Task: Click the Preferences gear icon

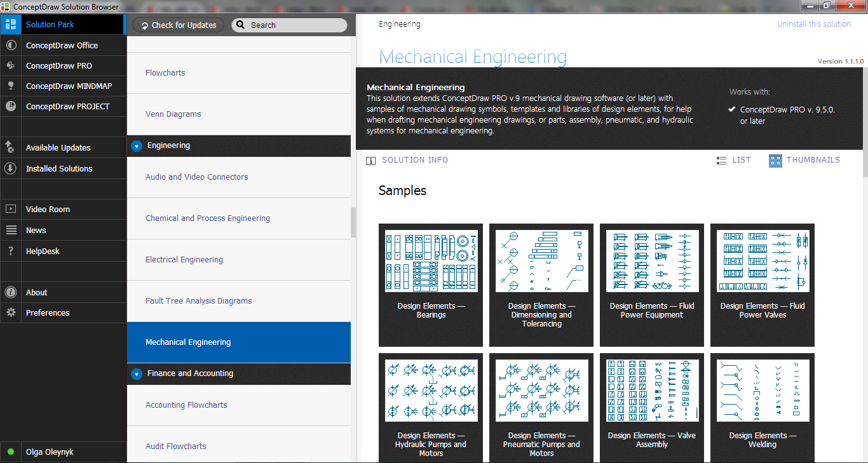Action: coord(11,312)
